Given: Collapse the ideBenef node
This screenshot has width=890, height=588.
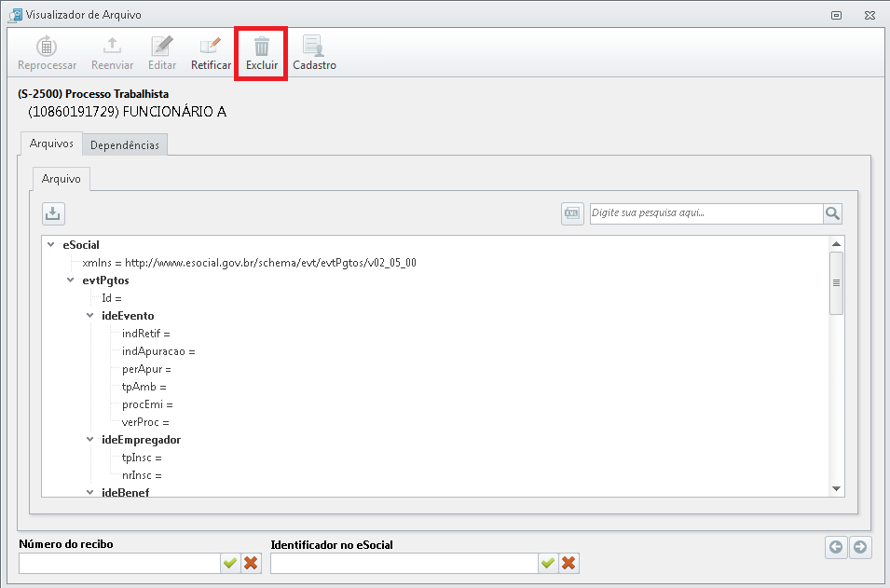Looking at the screenshot, I should point(89,491).
